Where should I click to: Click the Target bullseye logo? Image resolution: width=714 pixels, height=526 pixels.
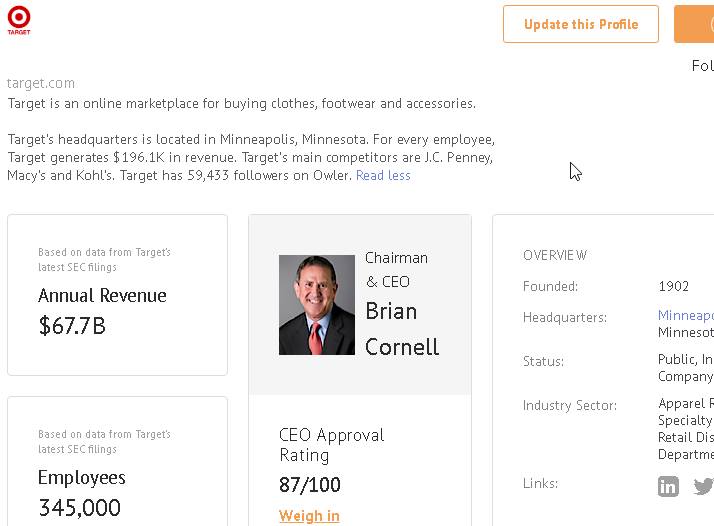click(19, 19)
